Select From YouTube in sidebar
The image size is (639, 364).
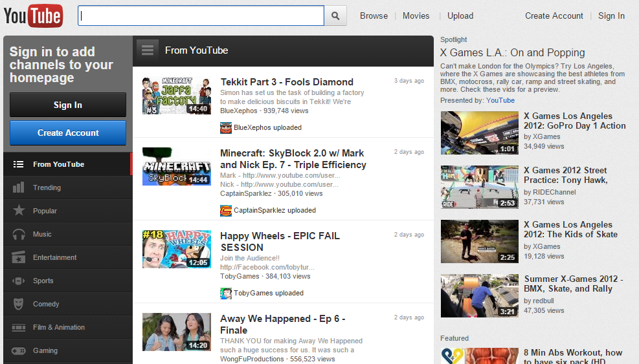(x=67, y=164)
